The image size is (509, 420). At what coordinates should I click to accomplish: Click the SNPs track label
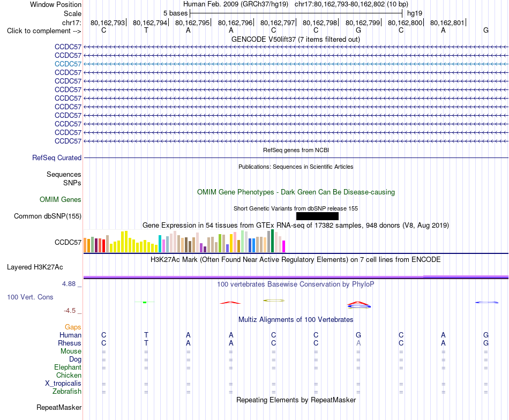[x=72, y=183]
